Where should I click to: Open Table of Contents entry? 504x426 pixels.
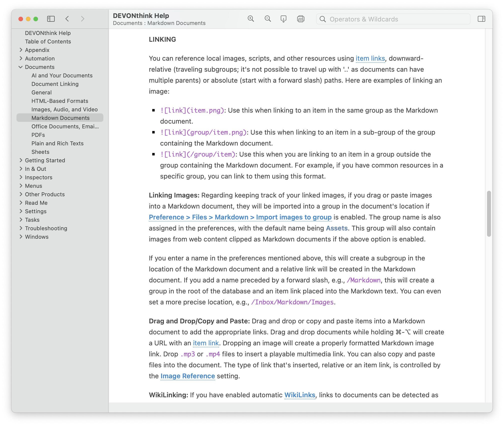(48, 41)
